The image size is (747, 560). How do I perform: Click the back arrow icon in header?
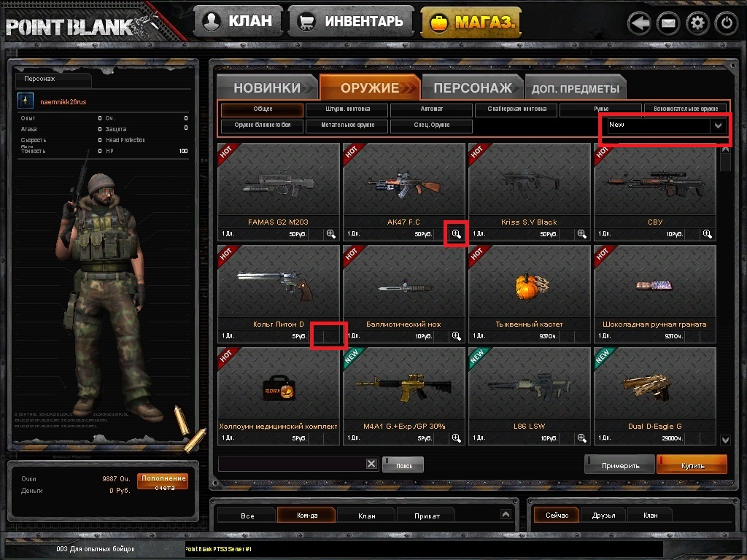(x=639, y=23)
